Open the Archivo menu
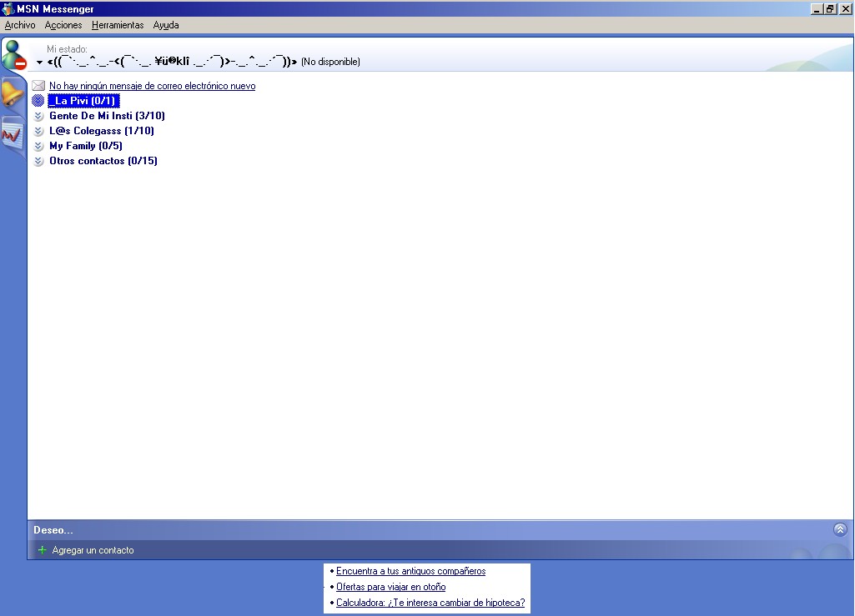 20,25
